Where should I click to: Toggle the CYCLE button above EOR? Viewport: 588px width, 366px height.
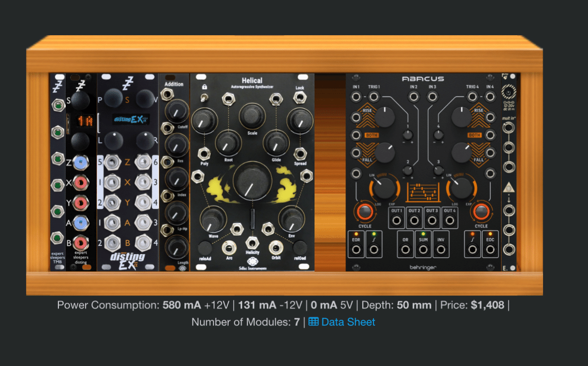click(365, 211)
